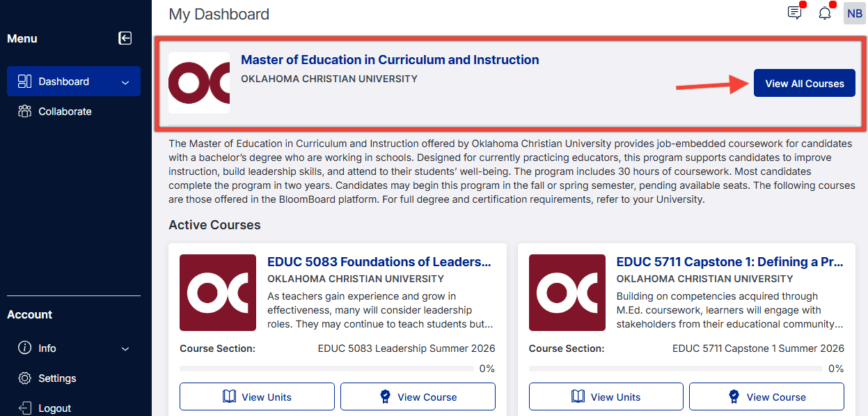Click the NB user avatar

pyautogui.click(x=855, y=13)
